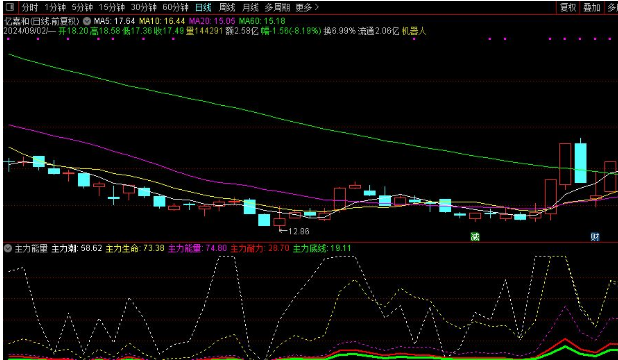Switch to the 分时 chart view

click(30, 7)
